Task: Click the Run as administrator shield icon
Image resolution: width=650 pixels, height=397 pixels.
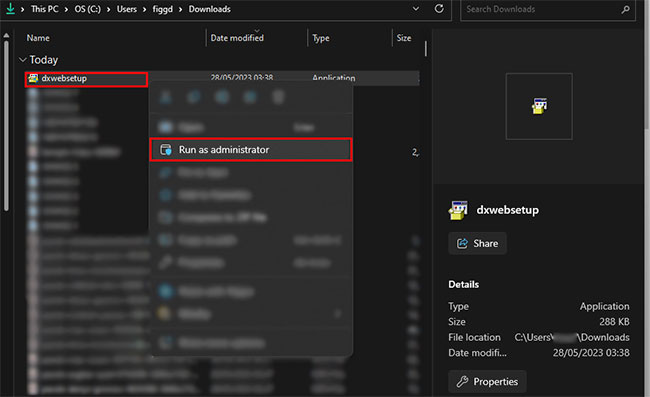Action: coord(166,150)
